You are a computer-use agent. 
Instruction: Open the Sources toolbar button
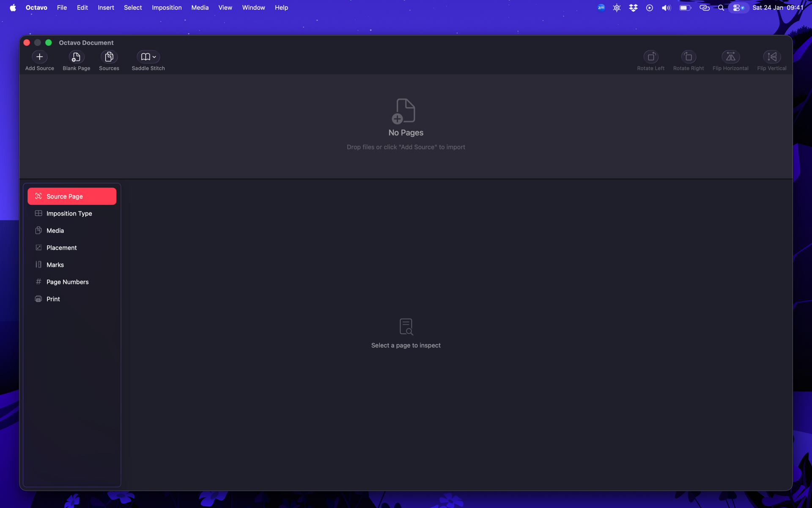pos(109,57)
